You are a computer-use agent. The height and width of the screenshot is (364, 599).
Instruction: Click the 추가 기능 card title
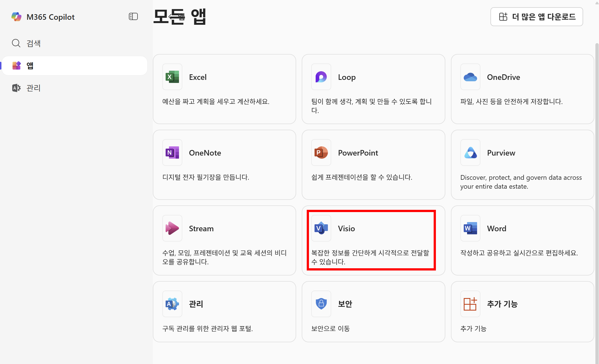[502, 304]
